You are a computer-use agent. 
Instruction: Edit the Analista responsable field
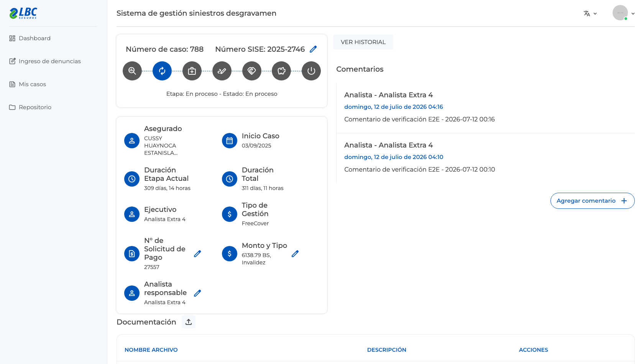[197, 293]
